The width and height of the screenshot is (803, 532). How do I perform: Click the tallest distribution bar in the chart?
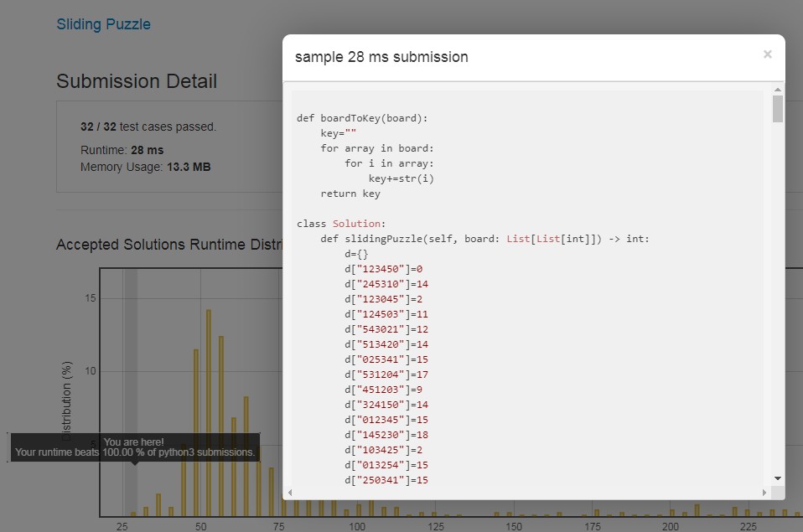point(209,413)
